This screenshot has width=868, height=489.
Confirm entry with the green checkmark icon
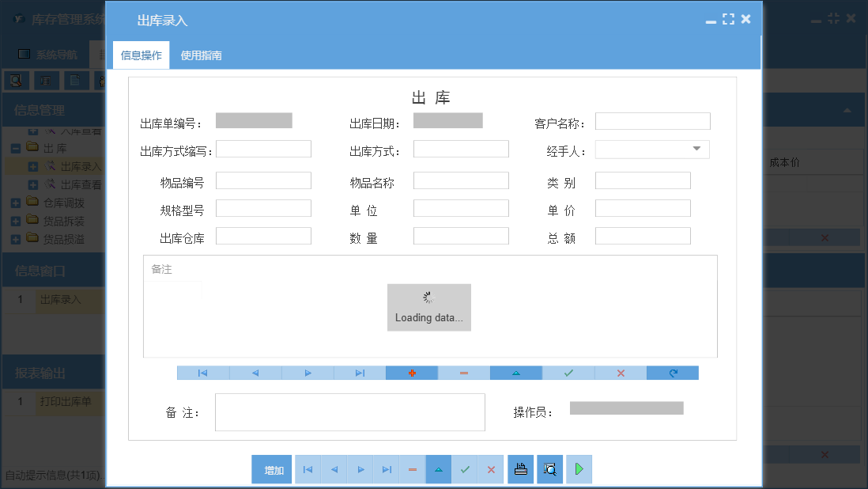tap(568, 373)
